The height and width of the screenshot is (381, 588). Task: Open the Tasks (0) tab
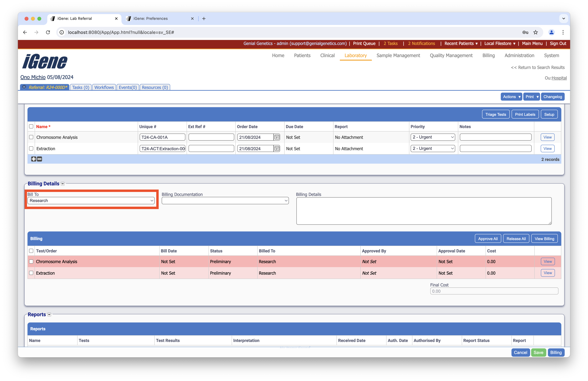click(x=81, y=87)
